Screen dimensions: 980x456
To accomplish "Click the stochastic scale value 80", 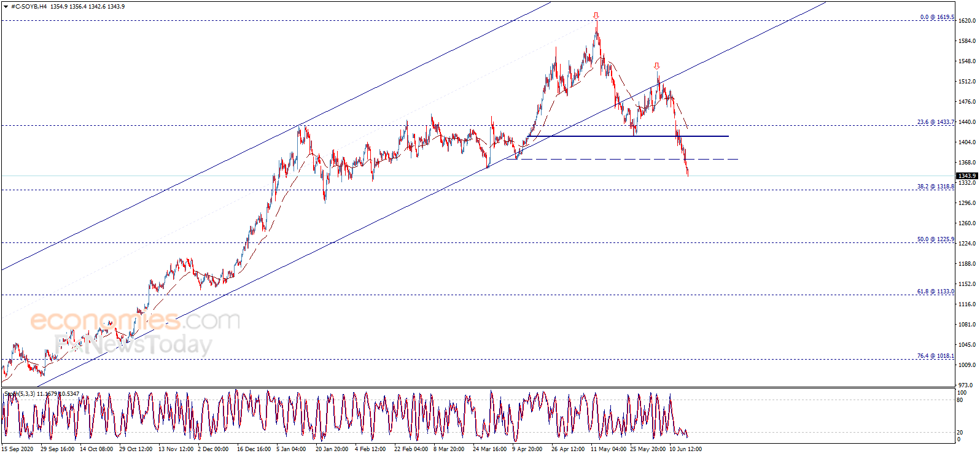I will click(x=960, y=400).
